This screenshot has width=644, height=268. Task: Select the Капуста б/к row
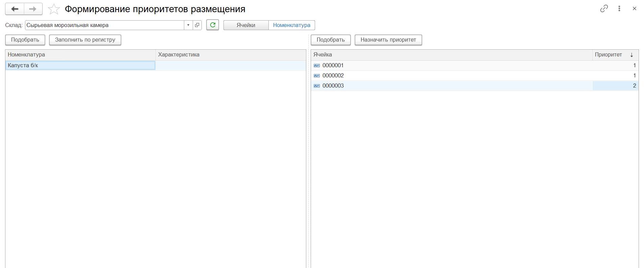80,66
